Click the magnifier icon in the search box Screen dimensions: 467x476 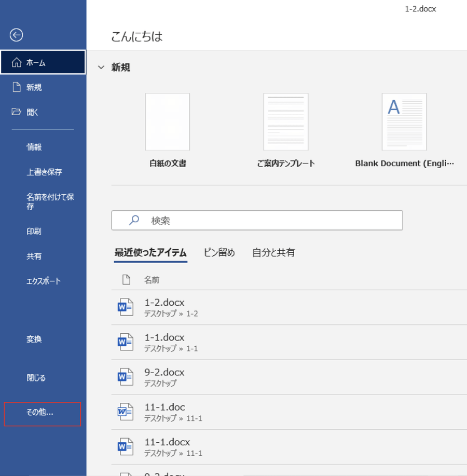[x=134, y=220]
